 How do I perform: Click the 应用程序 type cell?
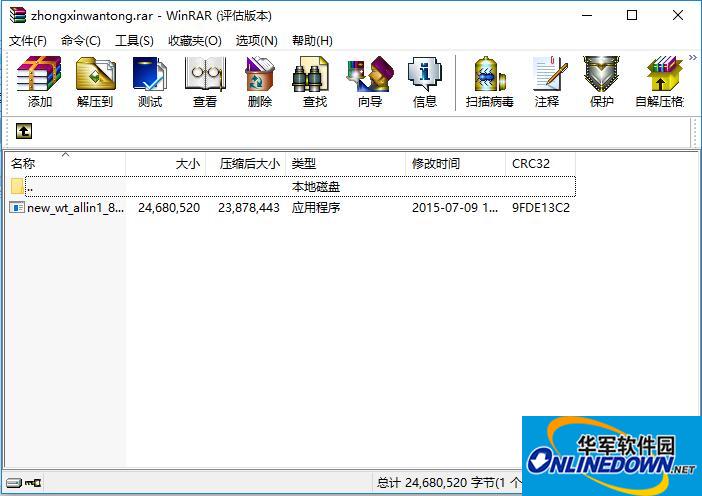tap(316, 208)
